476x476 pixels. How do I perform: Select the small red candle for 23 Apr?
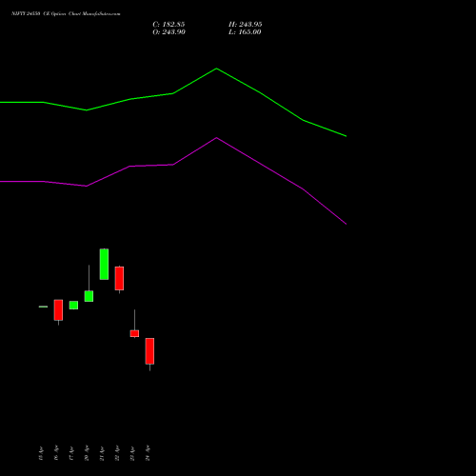click(x=134, y=333)
